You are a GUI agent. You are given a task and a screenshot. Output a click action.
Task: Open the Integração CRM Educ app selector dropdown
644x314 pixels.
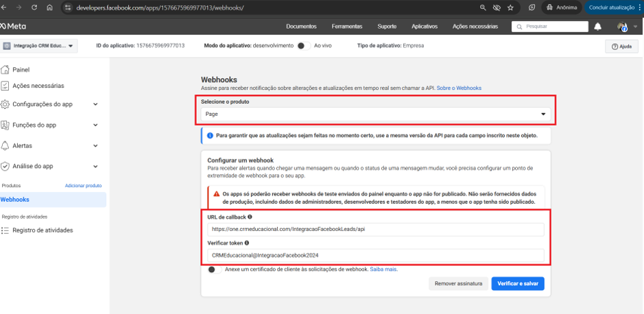click(40, 46)
